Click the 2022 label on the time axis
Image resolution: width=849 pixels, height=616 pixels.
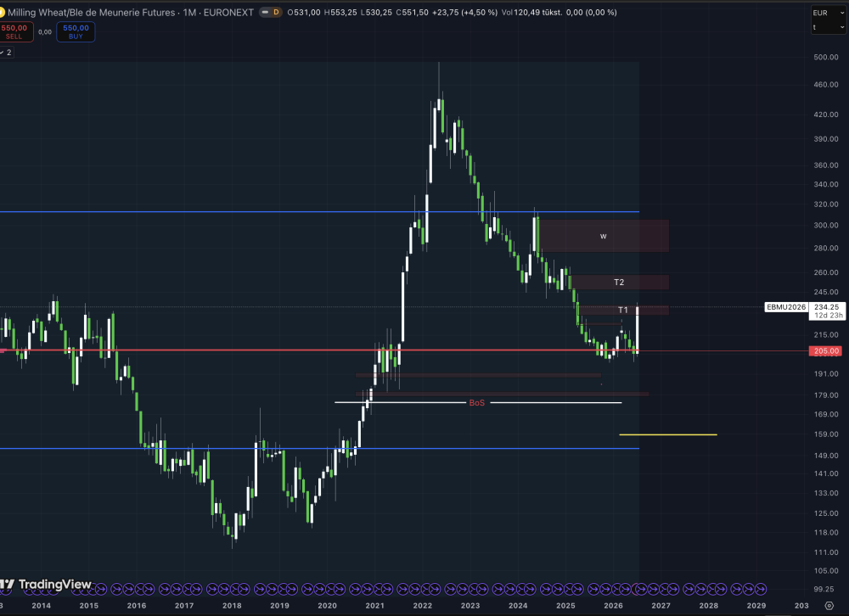click(x=422, y=606)
